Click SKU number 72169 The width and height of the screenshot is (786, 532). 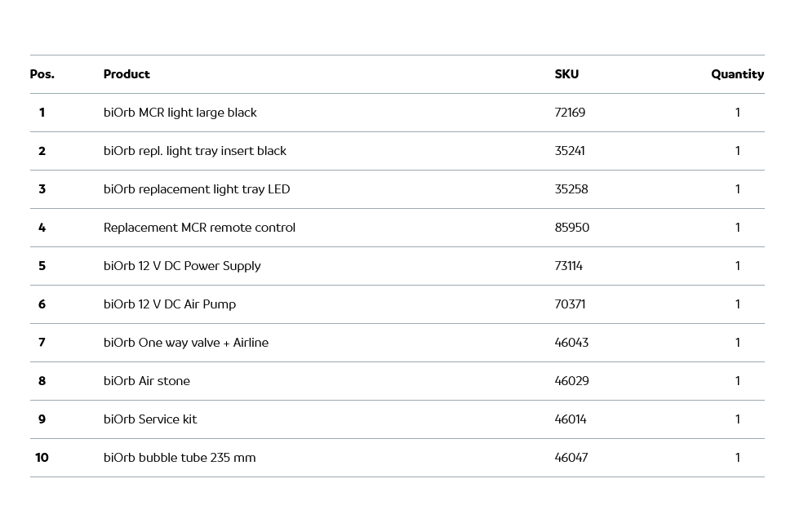[x=570, y=113]
